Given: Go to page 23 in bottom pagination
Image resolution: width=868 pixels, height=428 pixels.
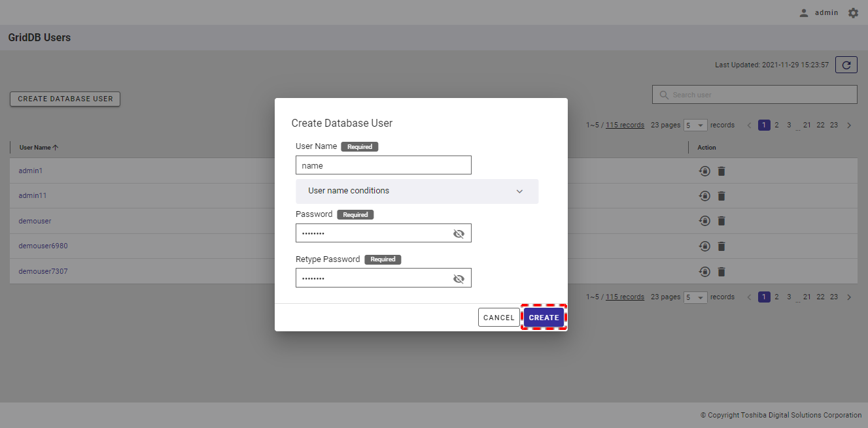Looking at the screenshot, I should pyautogui.click(x=834, y=297).
